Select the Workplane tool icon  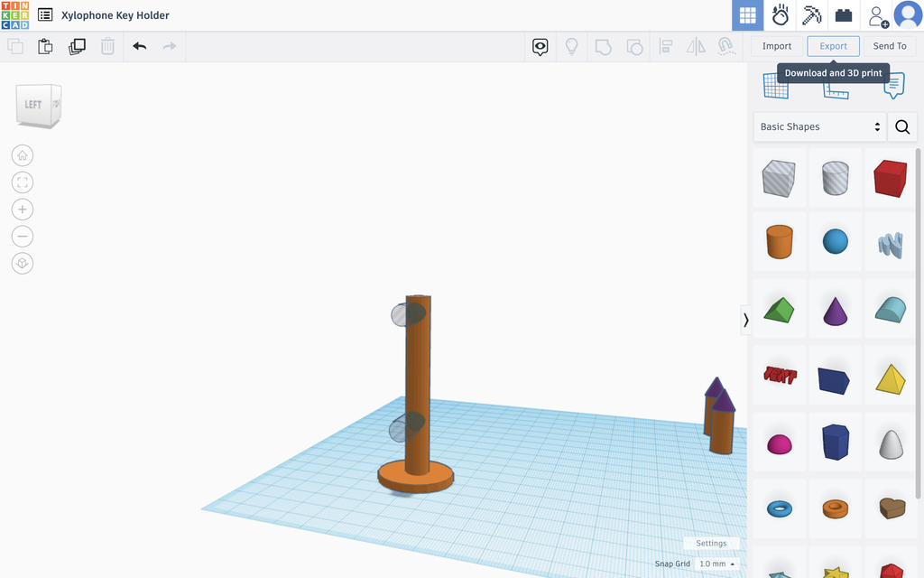point(775,87)
